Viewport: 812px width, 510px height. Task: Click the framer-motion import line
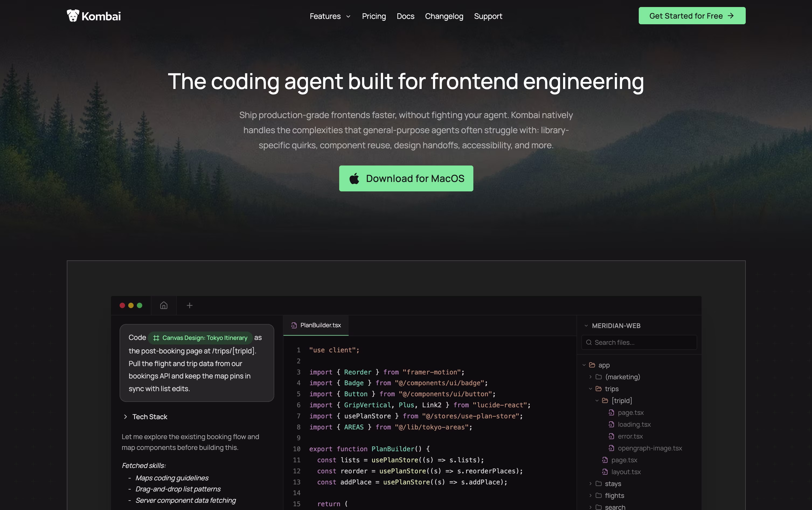pyautogui.click(x=387, y=372)
